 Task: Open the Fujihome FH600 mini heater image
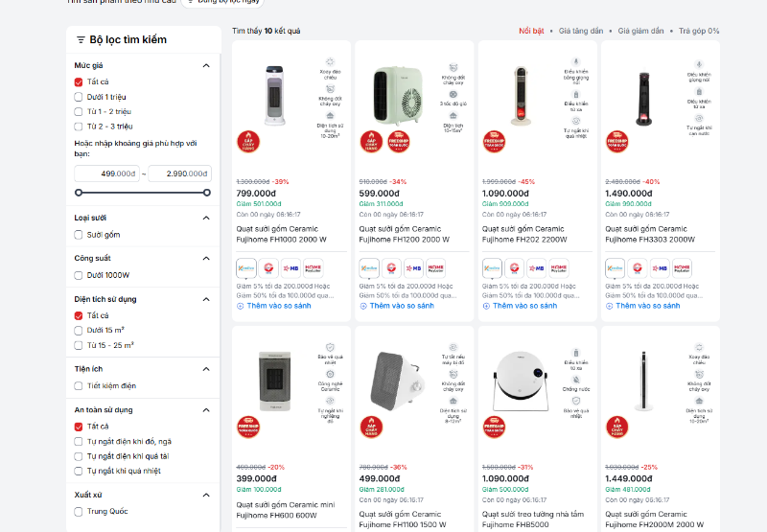pyautogui.click(x=274, y=382)
